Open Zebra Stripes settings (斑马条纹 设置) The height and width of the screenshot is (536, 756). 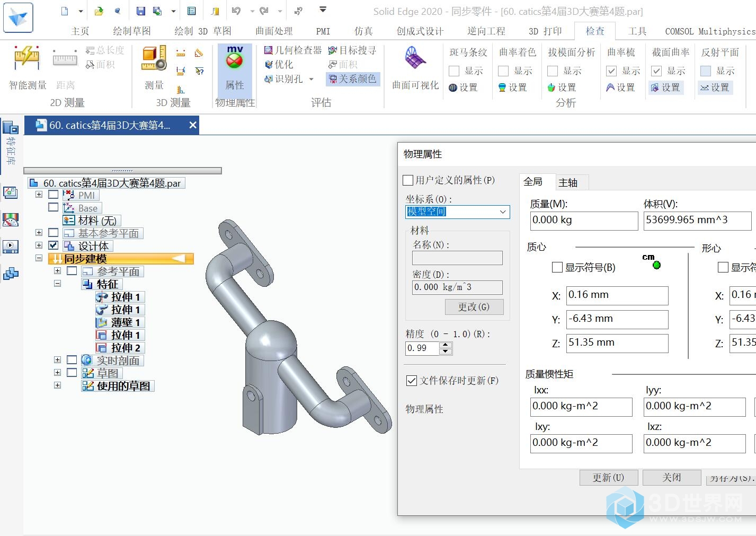[463, 87]
